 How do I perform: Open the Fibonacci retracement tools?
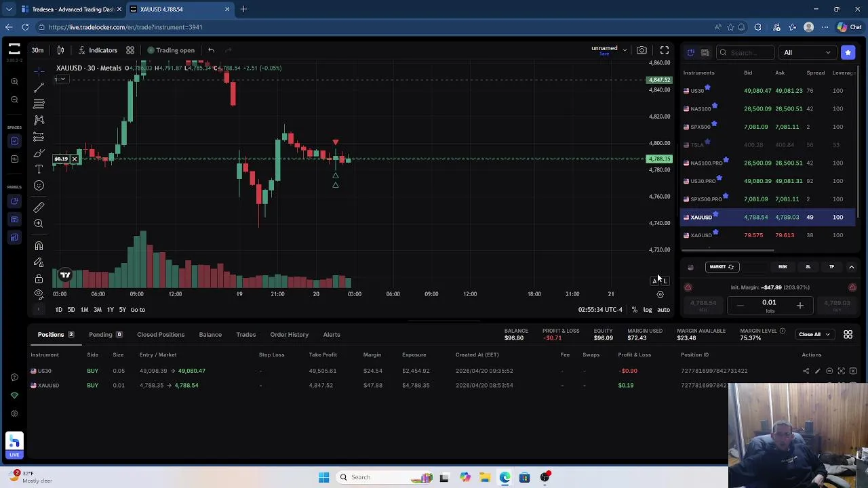39,104
